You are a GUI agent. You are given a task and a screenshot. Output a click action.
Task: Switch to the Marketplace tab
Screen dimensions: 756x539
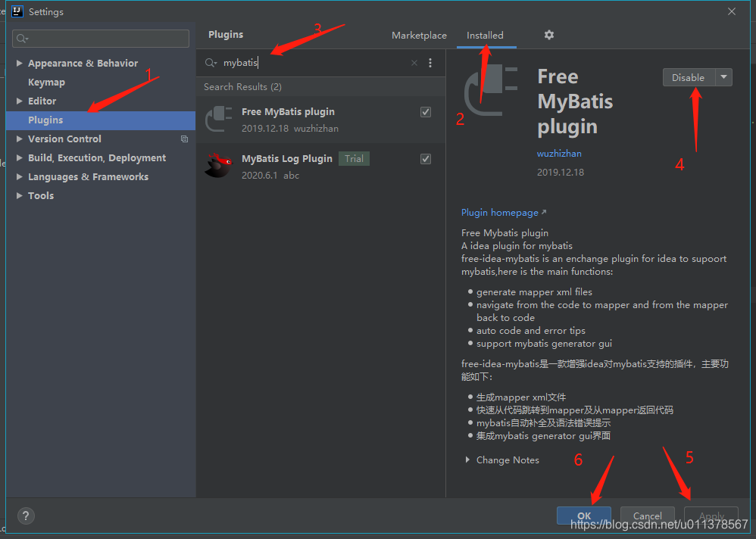point(419,35)
